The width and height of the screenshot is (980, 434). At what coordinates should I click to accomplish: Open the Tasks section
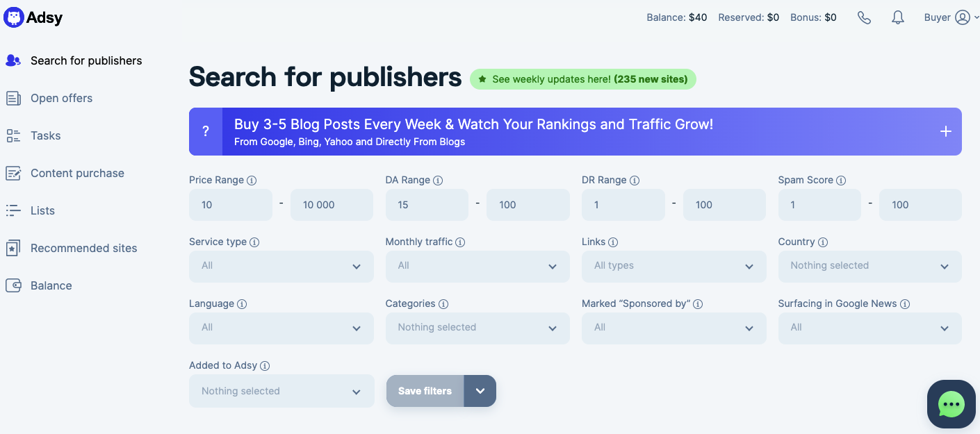point(46,135)
